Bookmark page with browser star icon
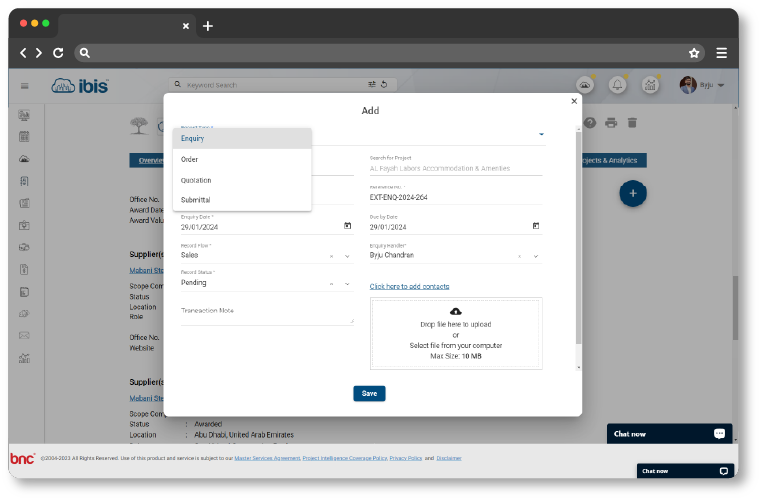 694,53
